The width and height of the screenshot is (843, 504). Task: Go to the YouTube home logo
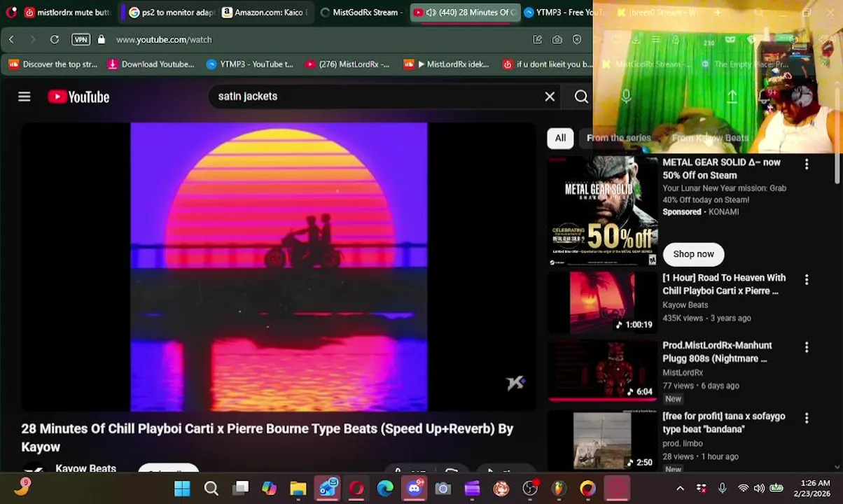(x=78, y=97)
